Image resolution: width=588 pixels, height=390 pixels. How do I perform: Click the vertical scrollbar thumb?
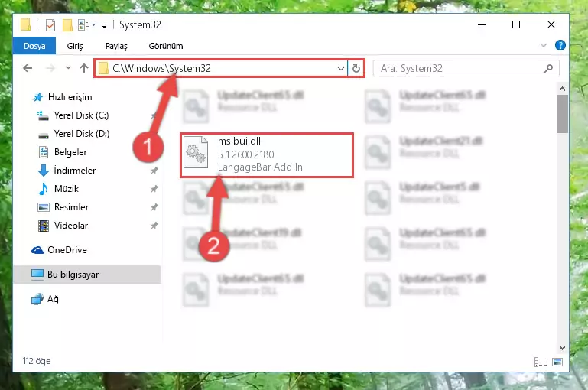pyautogui.click(x=562, y=114)
